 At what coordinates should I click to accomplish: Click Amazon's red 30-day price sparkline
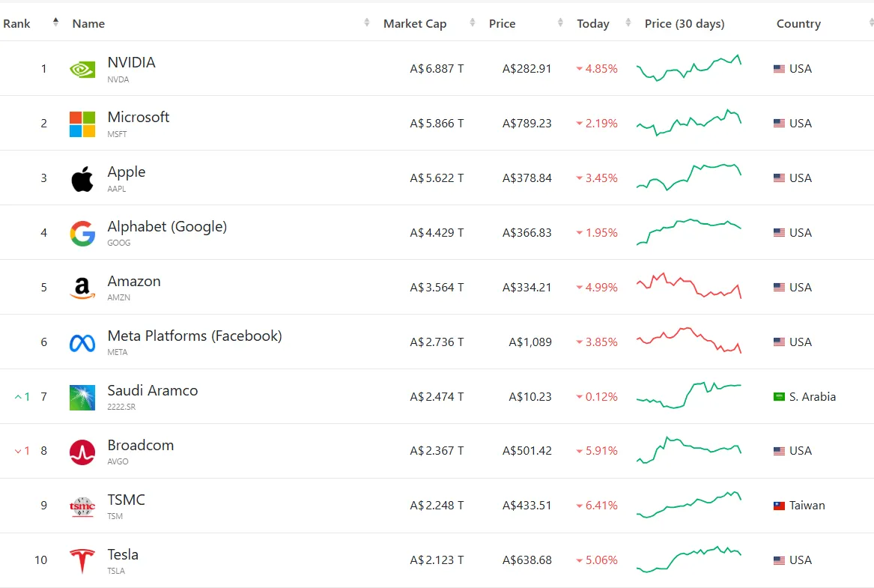click(x=689, y=286)
